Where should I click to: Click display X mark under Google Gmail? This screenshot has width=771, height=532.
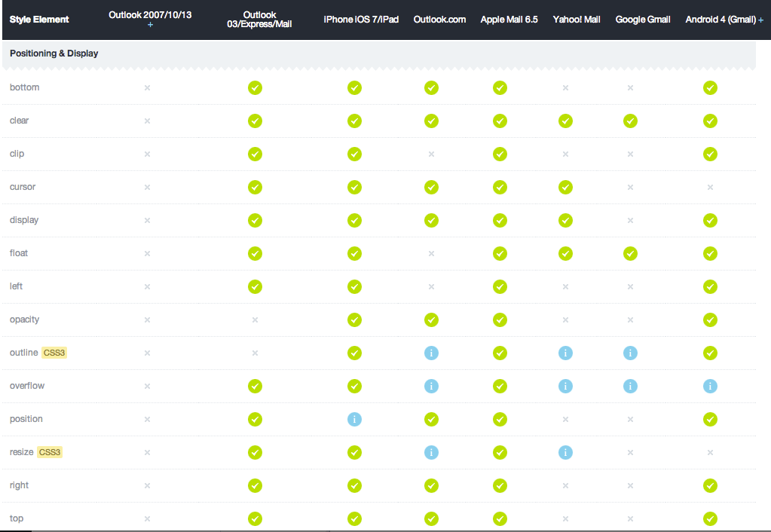click(630, 220)
